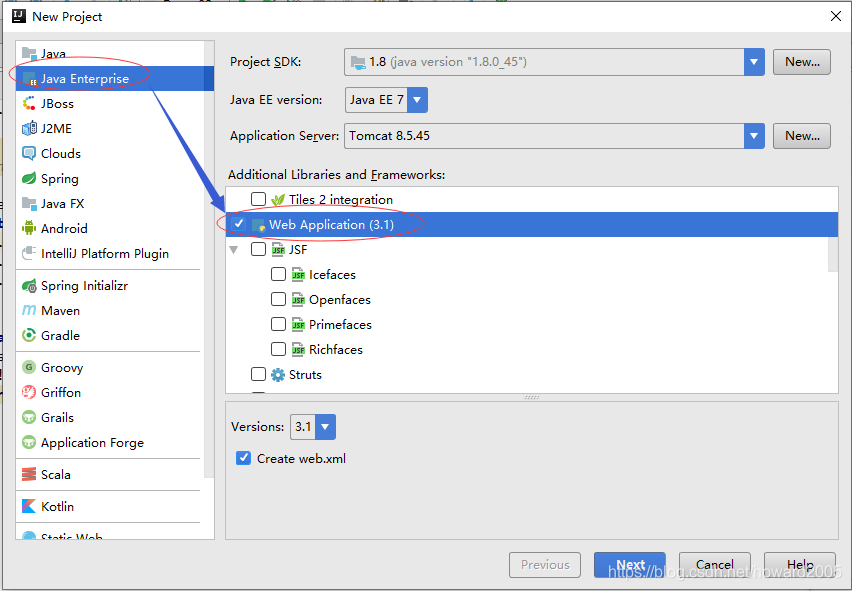Click the Web Application framework icon
852x591 pixels.
(258, 225)
